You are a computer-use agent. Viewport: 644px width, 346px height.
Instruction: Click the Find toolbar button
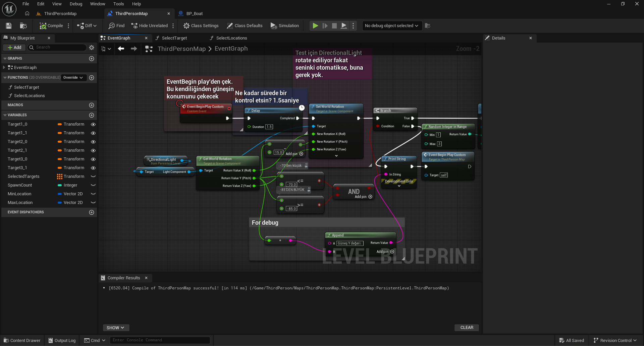[x=116, y=26]
